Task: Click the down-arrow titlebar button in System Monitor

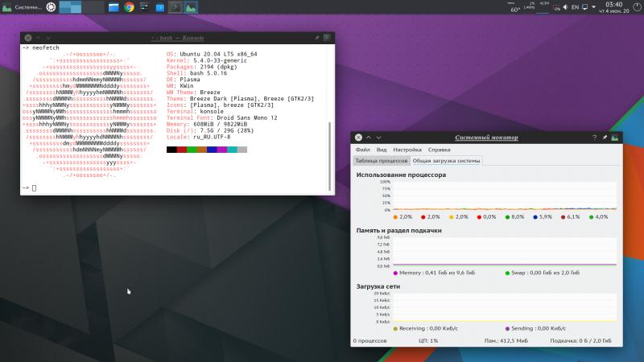Action: click(x=378, y=138)
